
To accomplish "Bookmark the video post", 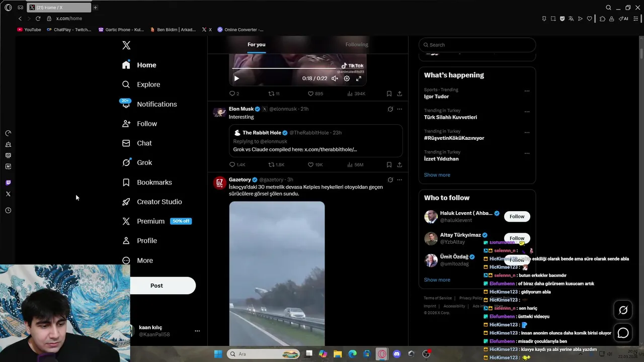I will click(x=389, y=94).
